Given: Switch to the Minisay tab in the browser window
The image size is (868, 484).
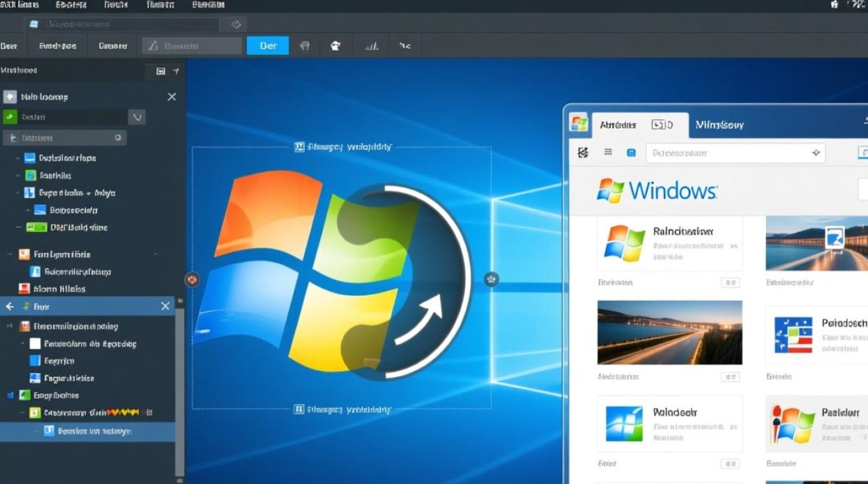Looking at the screenshot, I should tap(719, 125).
